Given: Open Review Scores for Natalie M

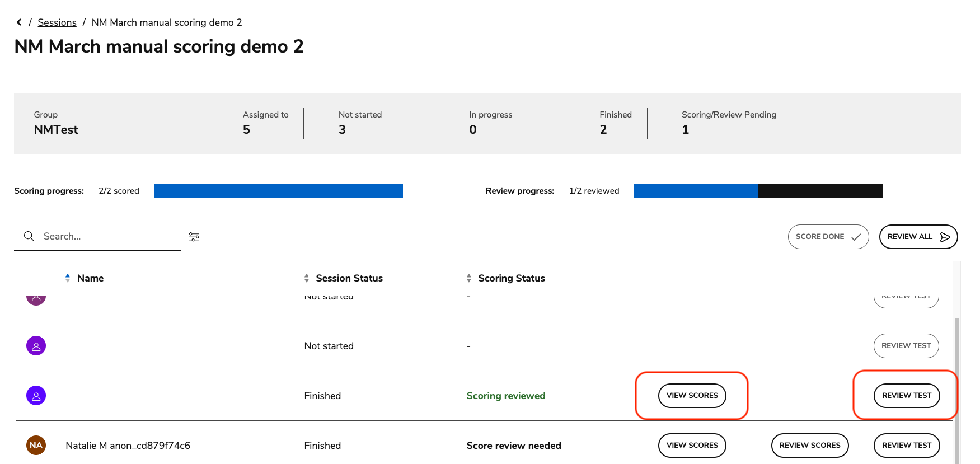Looking at the screenshot, I should [809, 446].
